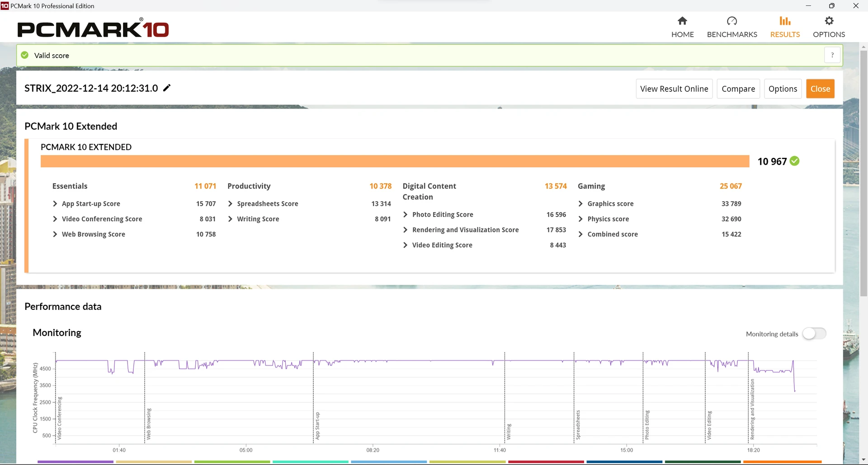This screenshot has width=868, height=465.
Task: Toggle the Monitoring details switch
Action: [814, 334]
